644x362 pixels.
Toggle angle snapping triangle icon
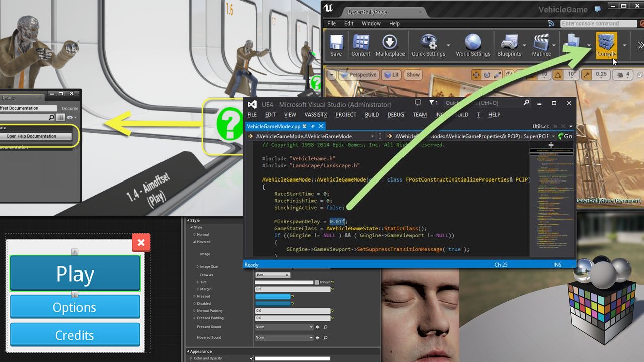pos(558,75)
